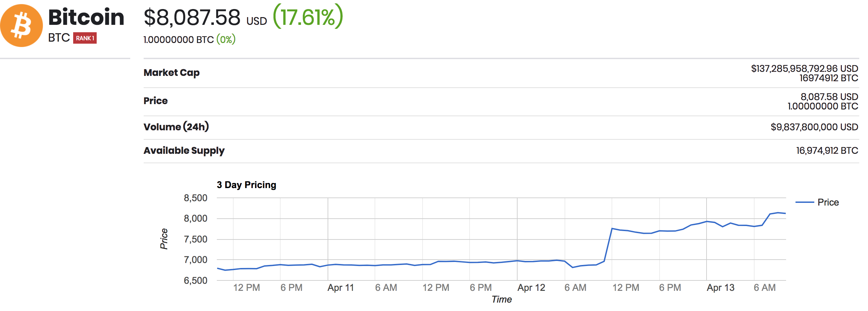Click the Apr 12 time axis label
This screenshot has width=868, height=311.
[x=531, y=288]
